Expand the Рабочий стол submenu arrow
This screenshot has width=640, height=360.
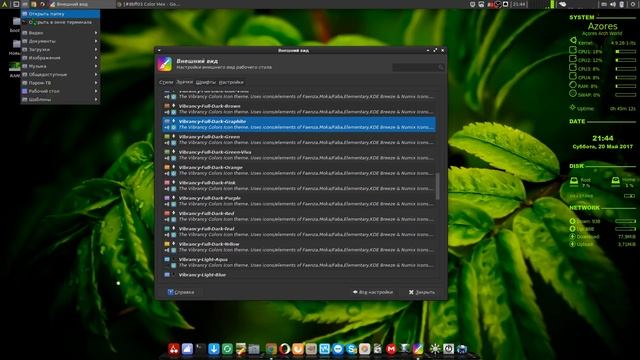[x=96, y=91]
